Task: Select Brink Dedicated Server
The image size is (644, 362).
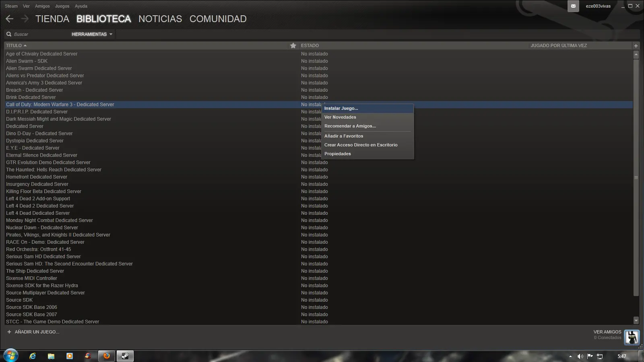Action: tap(31, 97)
